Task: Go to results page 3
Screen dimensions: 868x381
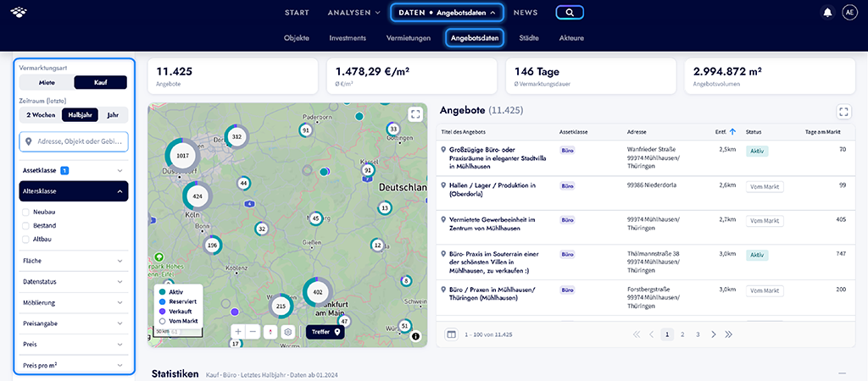Action: pos(698,334)
